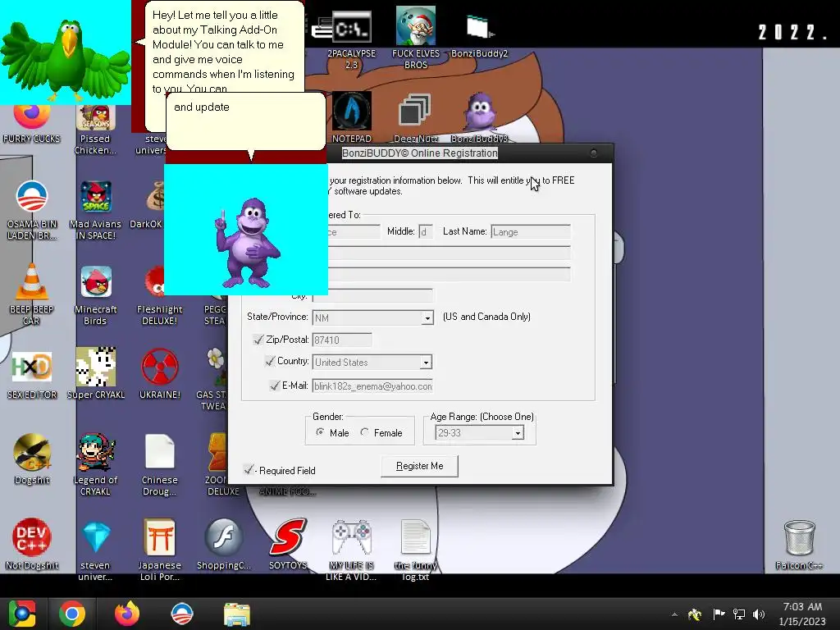Click the green Peedy parrot character

pyautogui.click(x=66, y=58)
